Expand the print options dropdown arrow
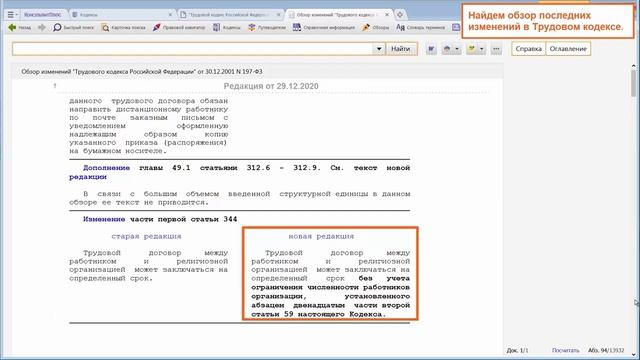This screenshot has height=360, width=640. 457,49
